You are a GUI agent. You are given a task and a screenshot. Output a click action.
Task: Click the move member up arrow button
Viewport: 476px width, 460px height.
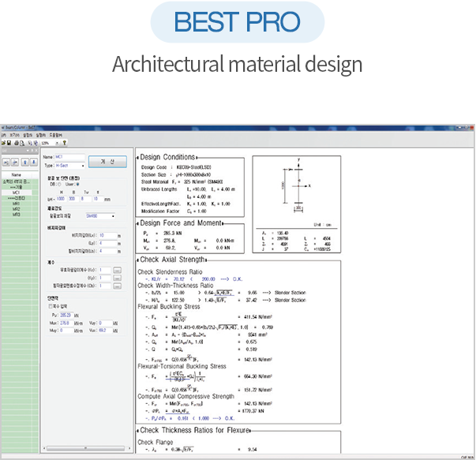tap(25, 163)
